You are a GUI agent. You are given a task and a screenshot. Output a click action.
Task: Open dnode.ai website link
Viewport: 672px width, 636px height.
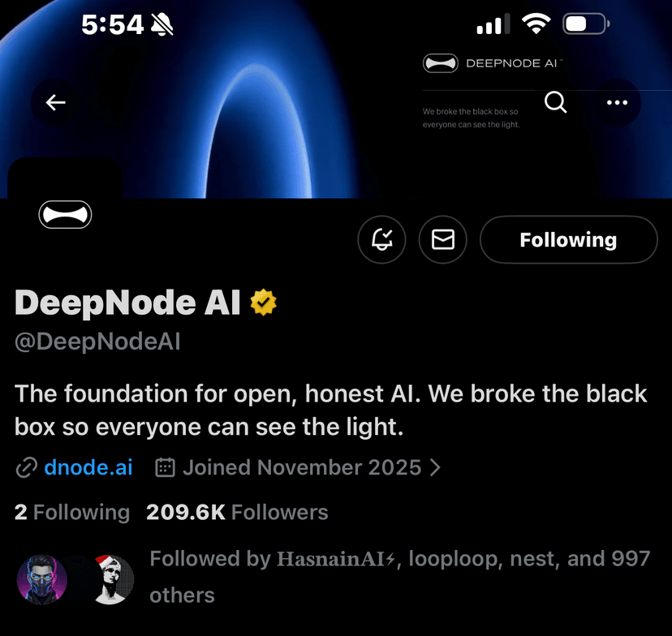[x=88, y=467]
